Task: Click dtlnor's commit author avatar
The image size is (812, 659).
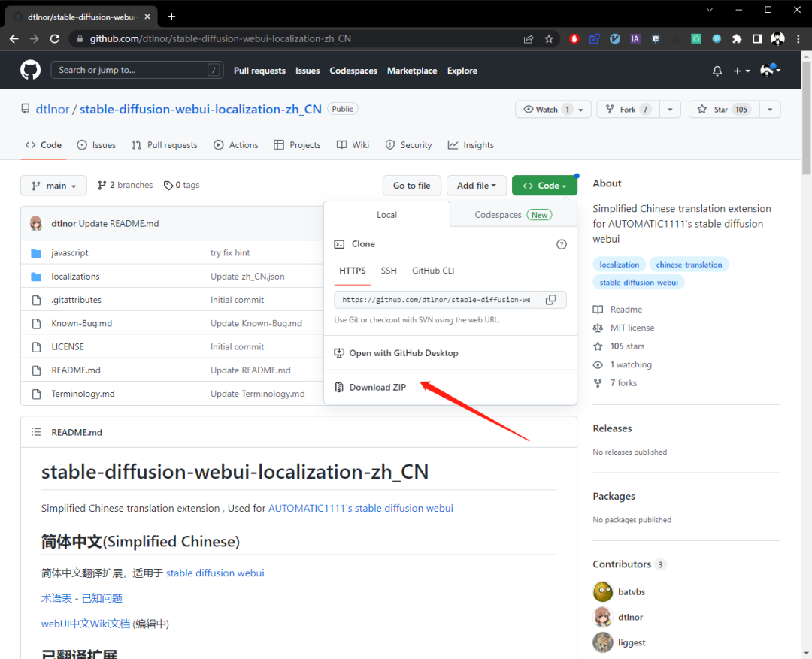Action: point(36,224)
